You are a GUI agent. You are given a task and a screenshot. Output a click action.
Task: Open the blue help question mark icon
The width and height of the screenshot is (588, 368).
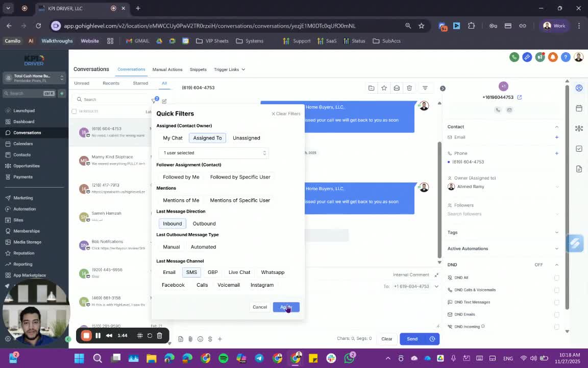tap(566, 57)
